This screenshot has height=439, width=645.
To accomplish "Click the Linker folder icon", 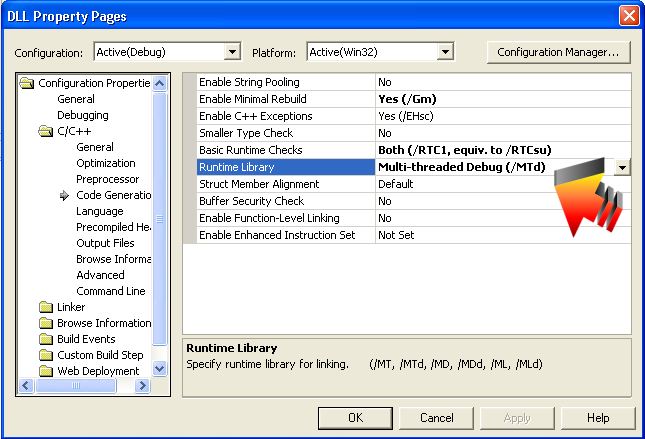I will click(46, 307).
